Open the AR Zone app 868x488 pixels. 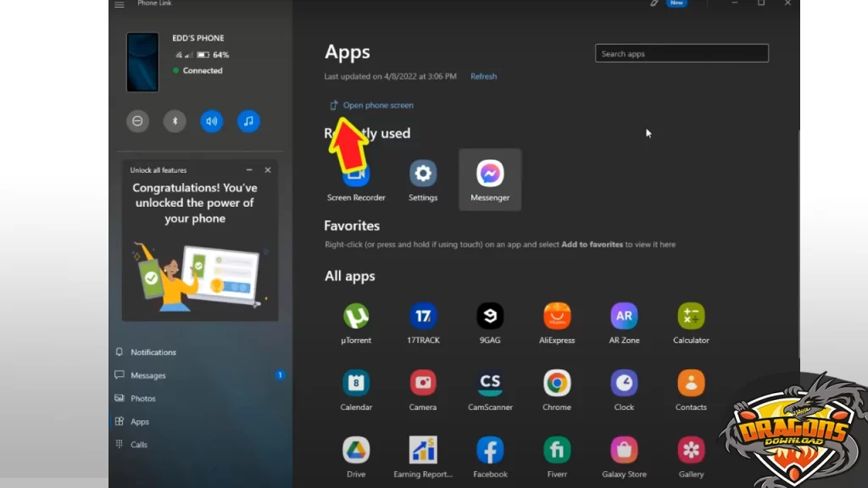624,317
